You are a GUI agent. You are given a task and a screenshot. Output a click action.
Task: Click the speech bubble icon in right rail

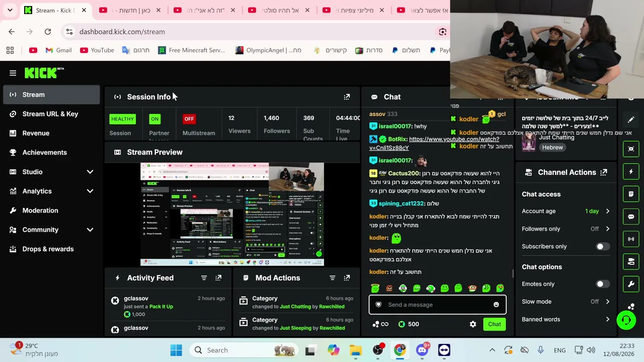(x=631, y=217)
